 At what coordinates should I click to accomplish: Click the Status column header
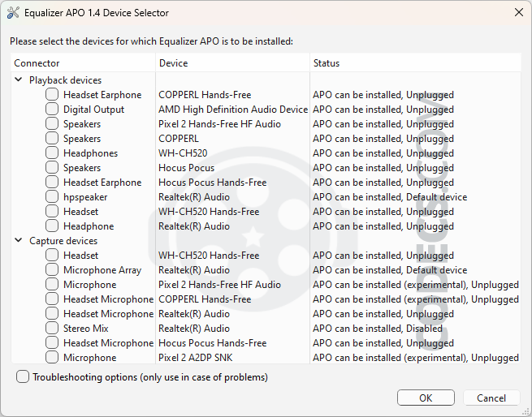[416, 62]
